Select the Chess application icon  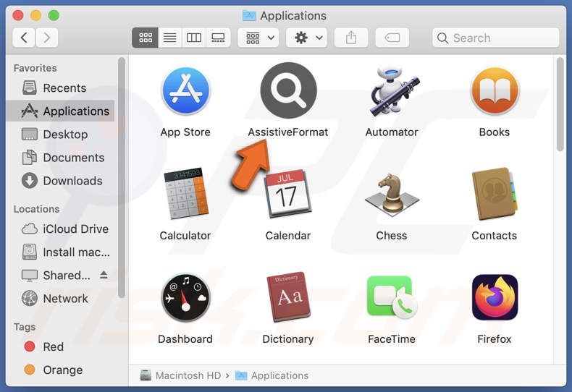coord(392,195)
